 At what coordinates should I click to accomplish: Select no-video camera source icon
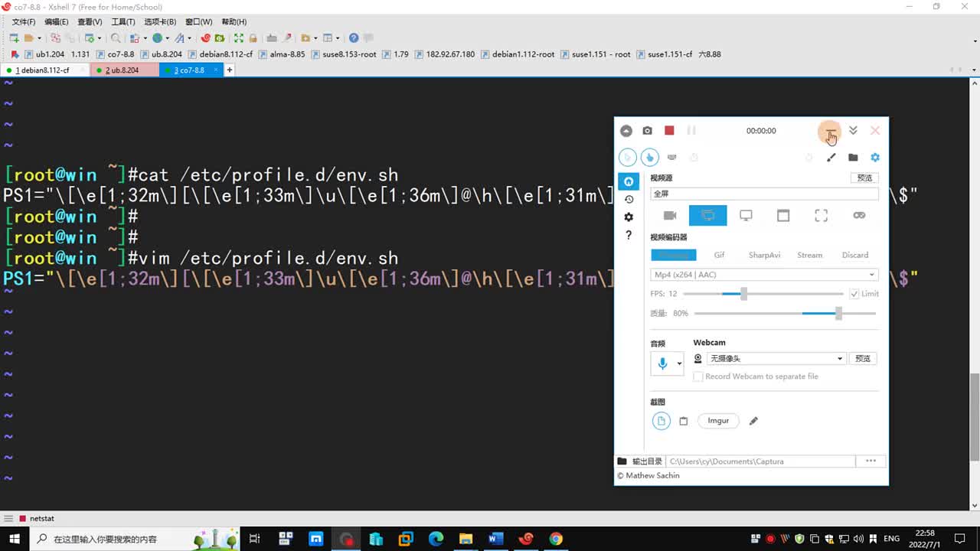tap(670, 216)
